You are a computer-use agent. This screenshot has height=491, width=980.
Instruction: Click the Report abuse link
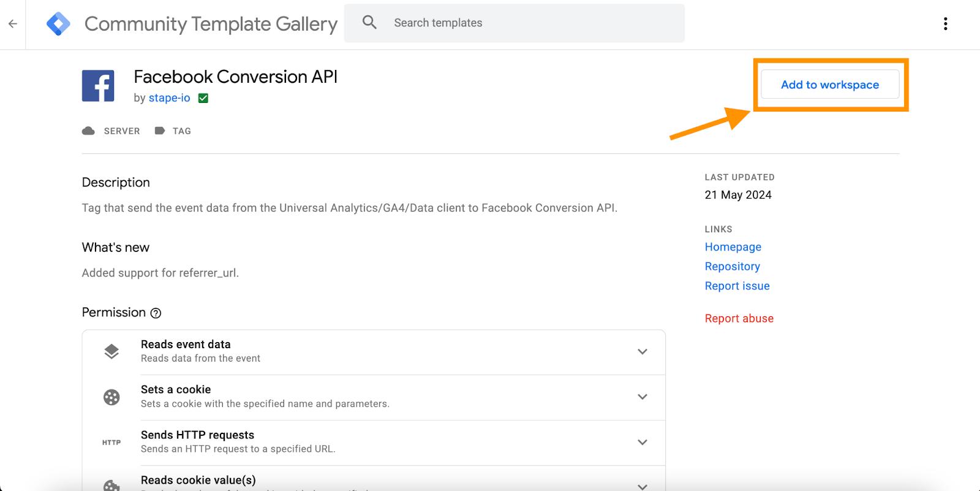[739, 319]
